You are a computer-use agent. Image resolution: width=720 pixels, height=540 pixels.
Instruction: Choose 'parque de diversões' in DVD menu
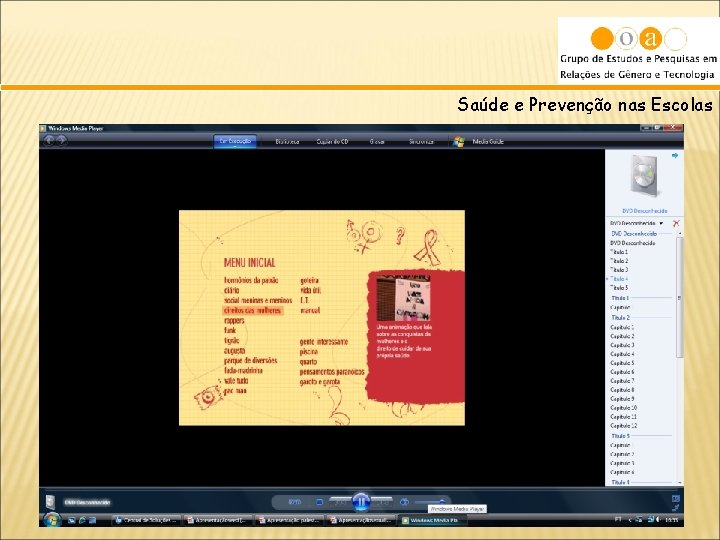(250, 360)
